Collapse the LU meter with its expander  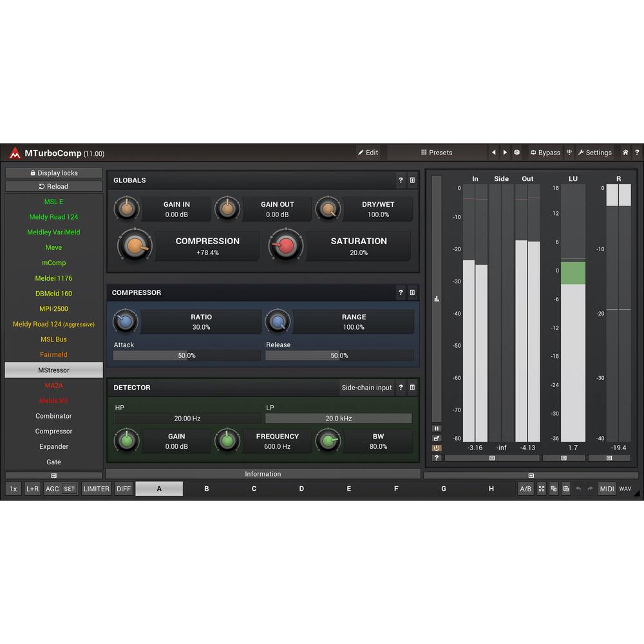[563, 458]
